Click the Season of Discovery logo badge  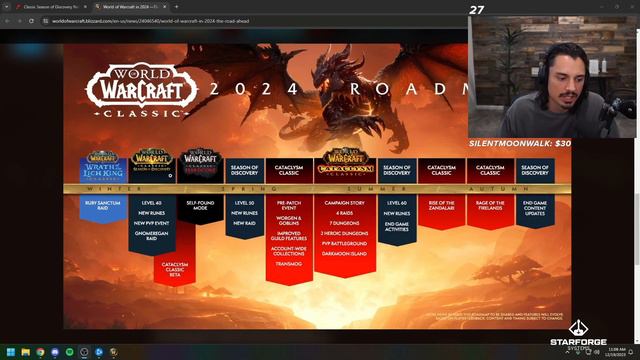tap(152, 160)
